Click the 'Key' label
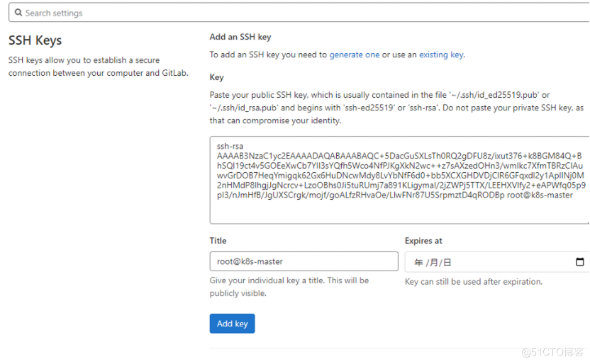590x364 pixels. [216, 77]
